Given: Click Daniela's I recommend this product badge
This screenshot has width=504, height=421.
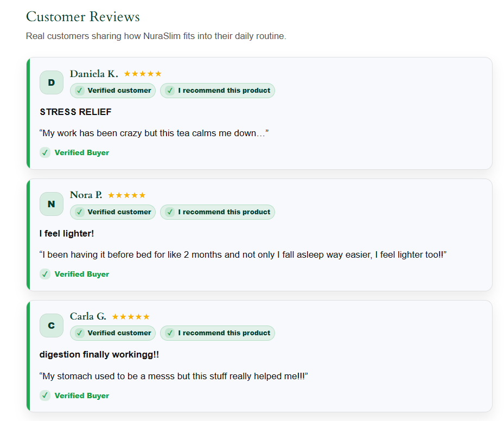Looking at the screenshot, I should [x=218, y=91].
